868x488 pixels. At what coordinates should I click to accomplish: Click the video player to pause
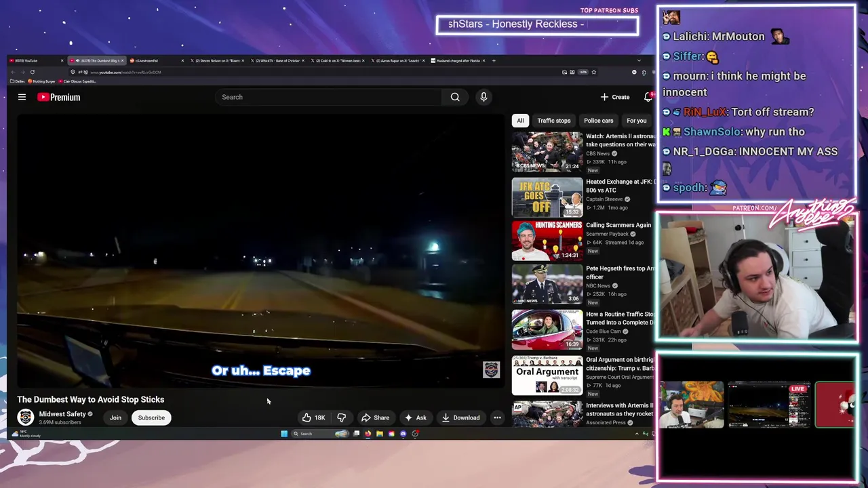260,251
